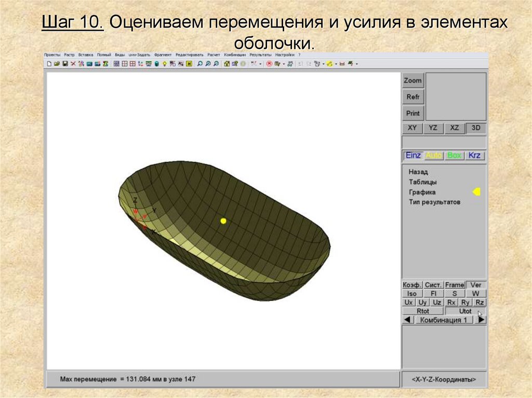Click the Open folder toolbar icon
The image size is (532, 398).
pos(57,64)
